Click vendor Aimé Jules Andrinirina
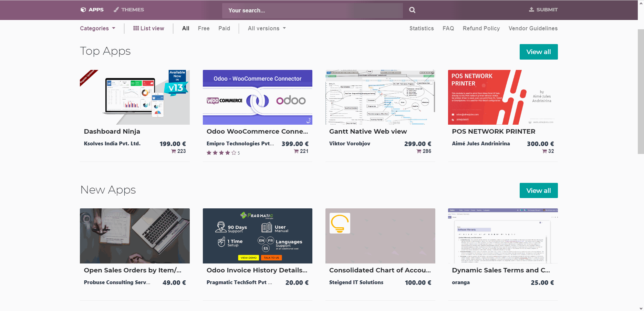The width and height of the screenshot is (644, 311). [x=481, y=143]
